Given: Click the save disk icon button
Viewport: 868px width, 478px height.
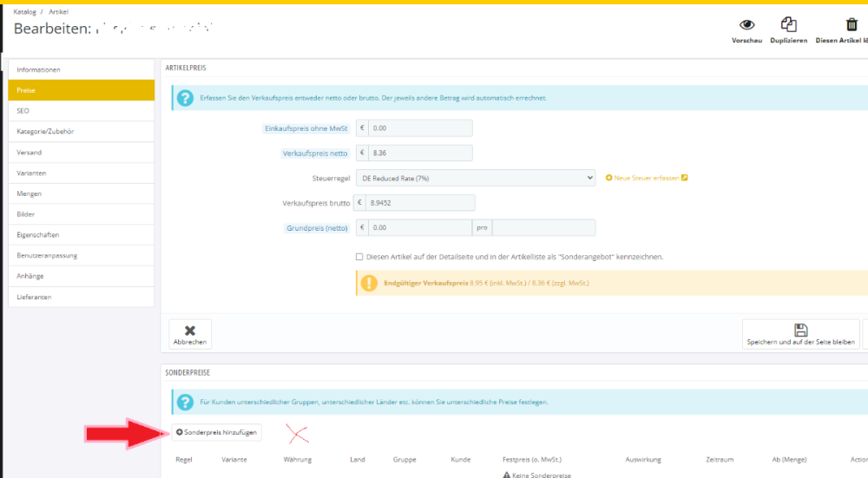Looking at the screenshot, I should [800, 330].
